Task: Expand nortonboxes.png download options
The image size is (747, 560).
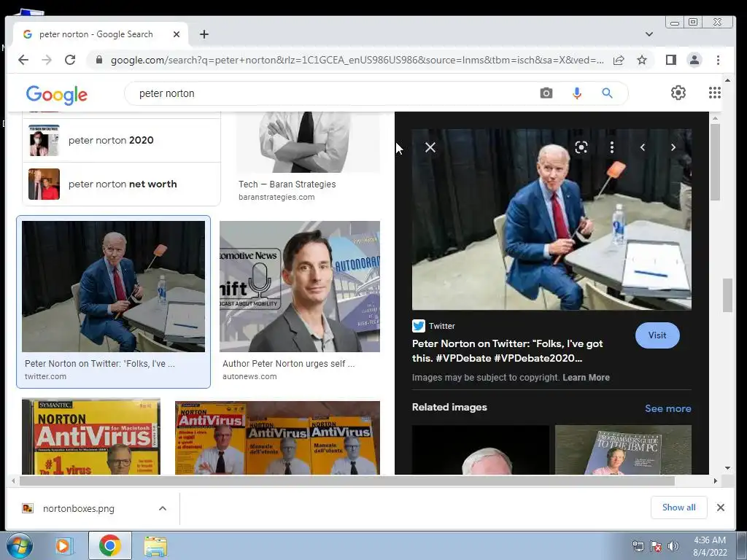Action: tap(163, 508)
